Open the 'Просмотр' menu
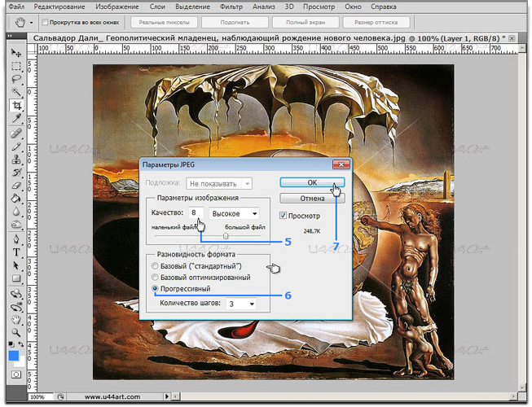This screenshot has height=407, width=532. pos(319,7)
